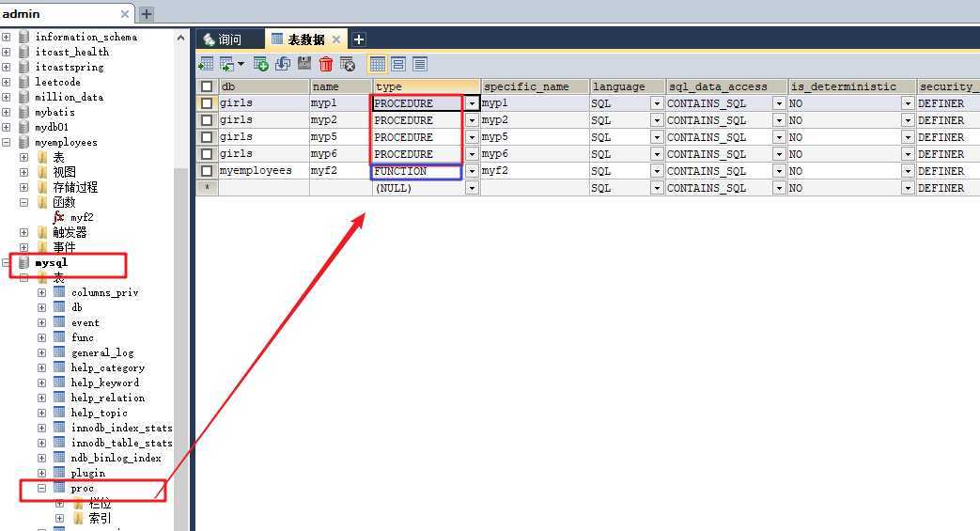Expand the itcast_health database node
980x531 pixels.
(7, 52)
